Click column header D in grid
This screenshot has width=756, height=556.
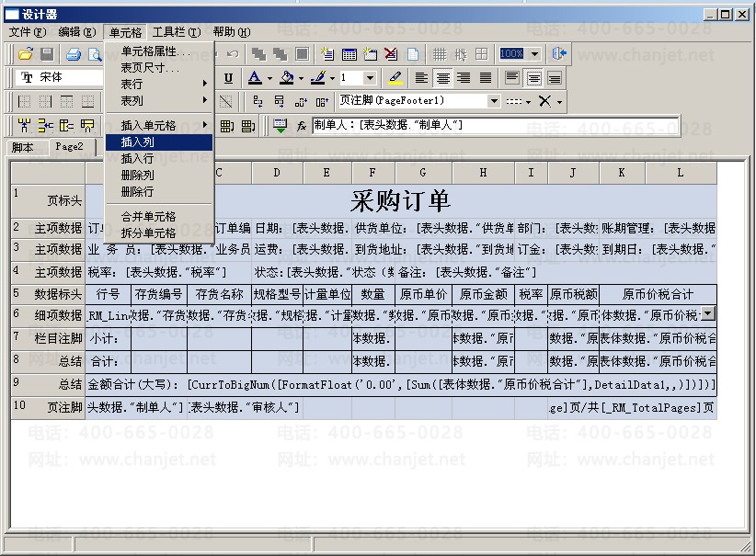tap(277, 172)
